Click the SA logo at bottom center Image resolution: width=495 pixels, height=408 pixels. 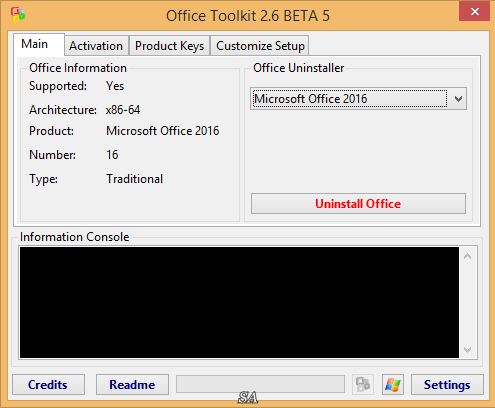248,398
